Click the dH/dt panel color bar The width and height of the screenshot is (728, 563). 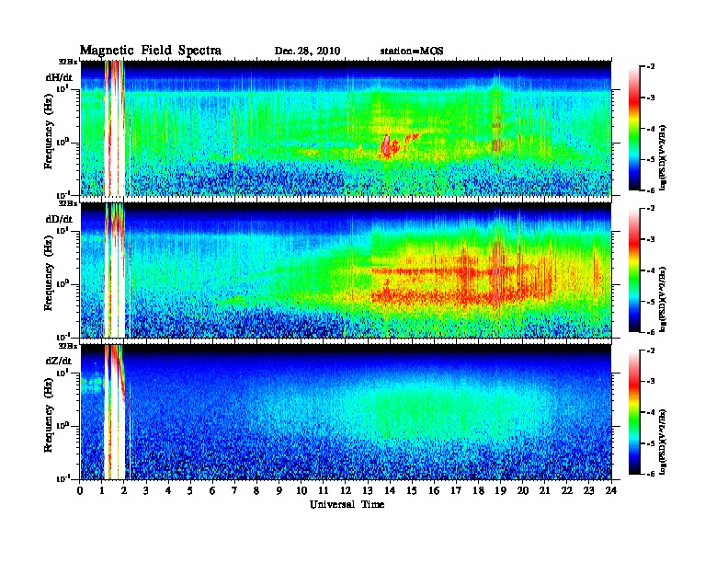point(634,128)
